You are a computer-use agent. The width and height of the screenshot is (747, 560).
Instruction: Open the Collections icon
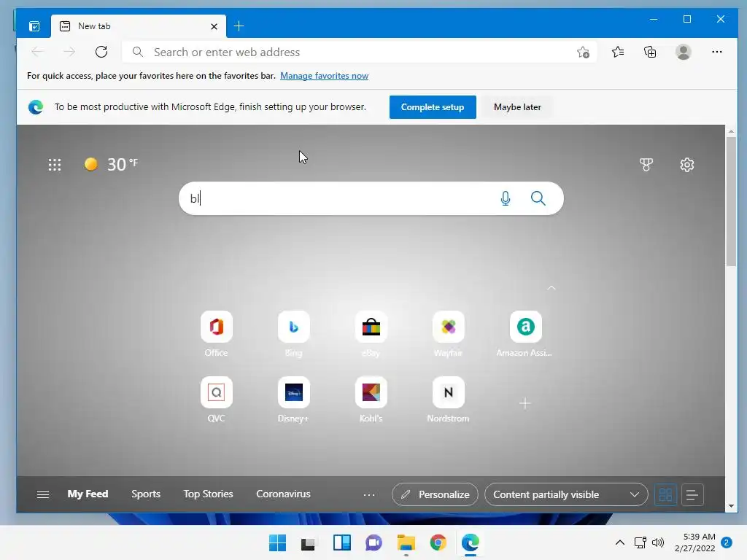pos(650,52)
